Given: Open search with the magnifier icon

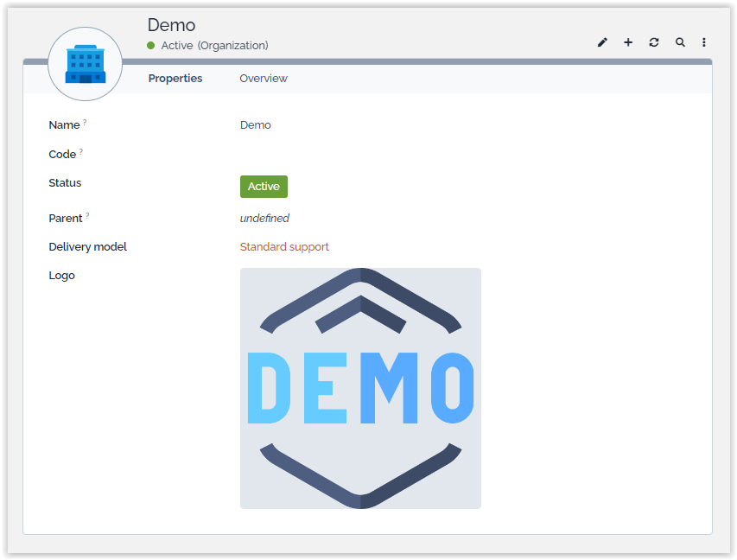Looking at the screenshot, I should click(680, 42).
